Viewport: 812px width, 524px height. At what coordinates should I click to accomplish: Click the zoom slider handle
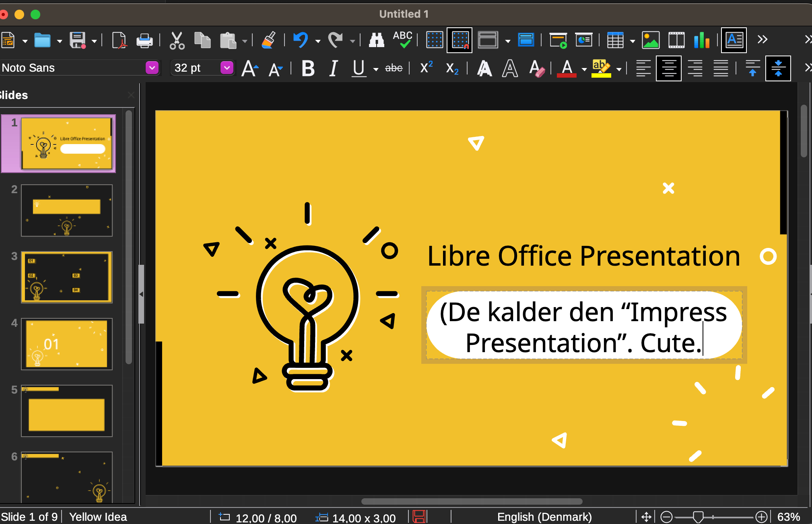click(x=698, y=517)
